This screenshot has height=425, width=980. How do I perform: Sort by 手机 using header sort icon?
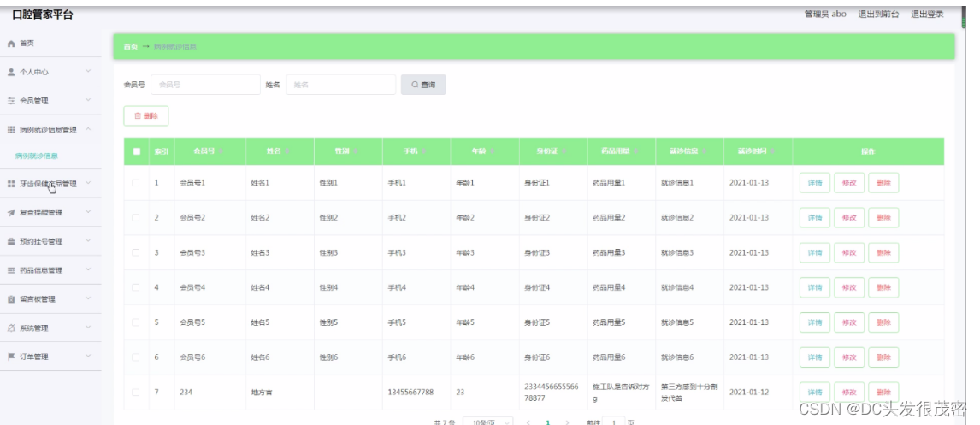click(x=423, y=151)
